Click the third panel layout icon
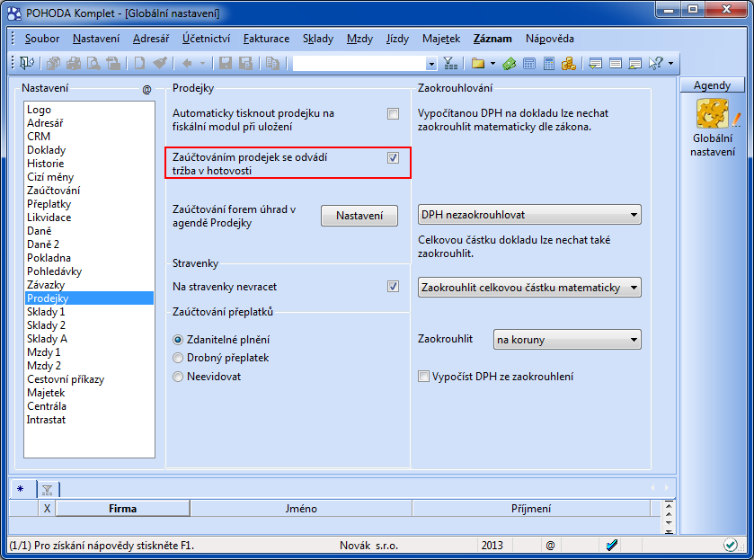 click(x=634, y=63)
